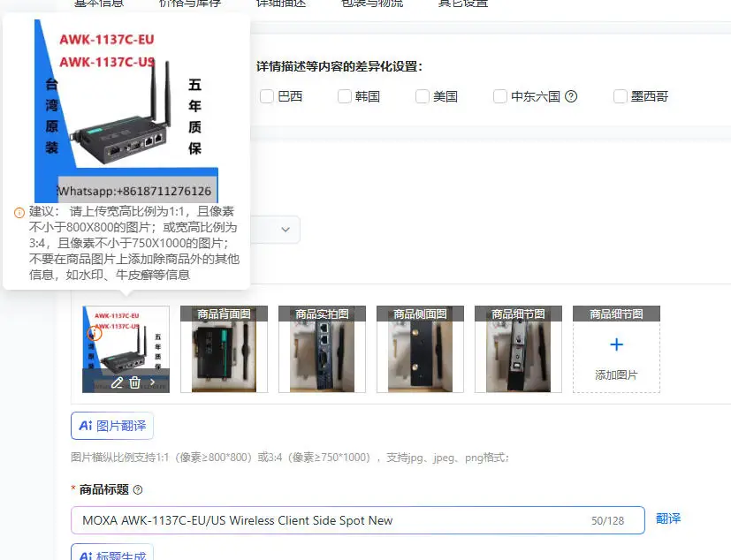
Task: Select the 其它设置 tab
Action: 463,4
